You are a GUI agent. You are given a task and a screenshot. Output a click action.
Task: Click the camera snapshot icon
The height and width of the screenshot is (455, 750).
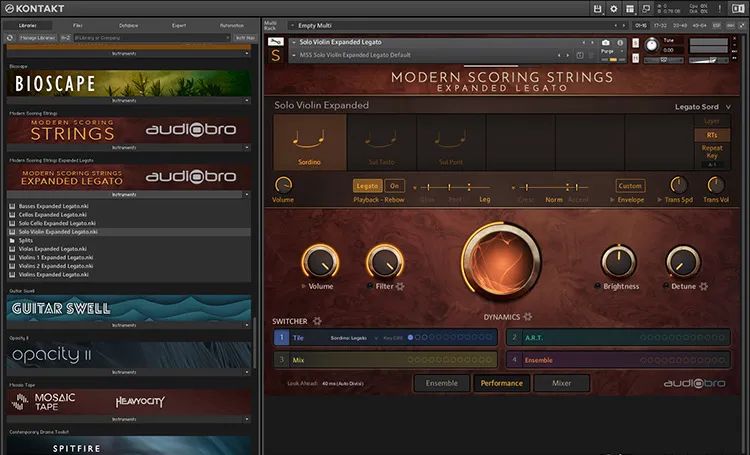point(606,42)
